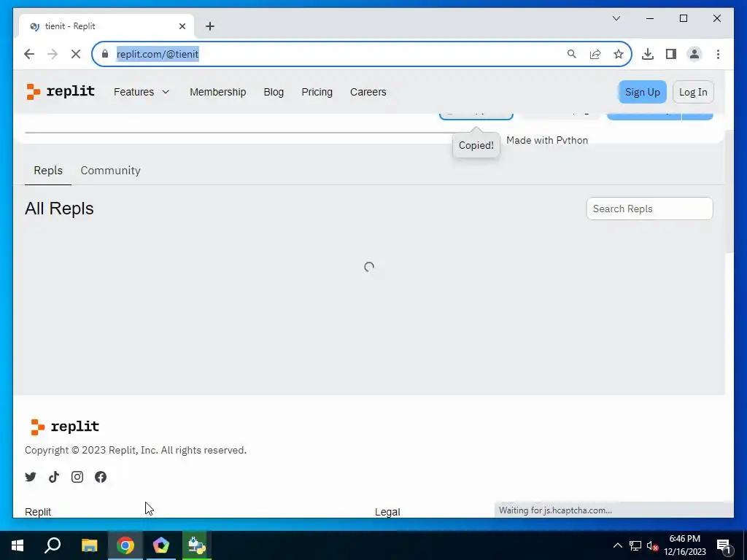Open Chrome three-dot menu

(718, 54)
